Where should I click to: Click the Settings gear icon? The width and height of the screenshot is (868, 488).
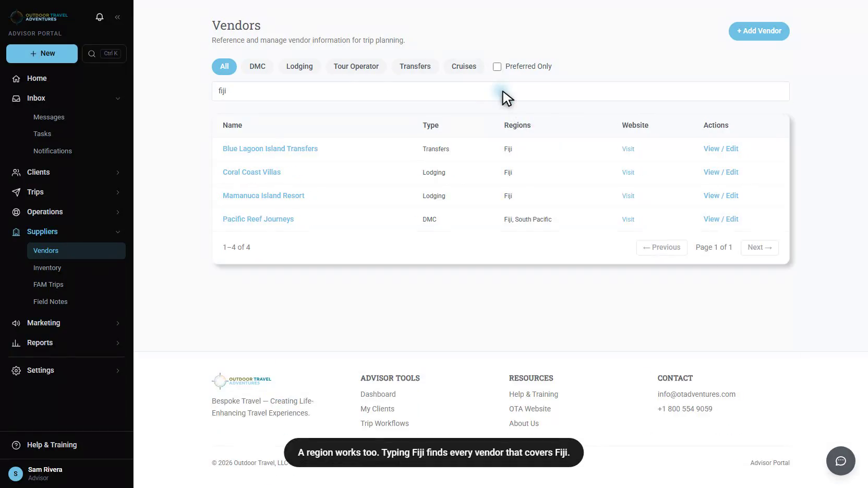click(16, 371)
